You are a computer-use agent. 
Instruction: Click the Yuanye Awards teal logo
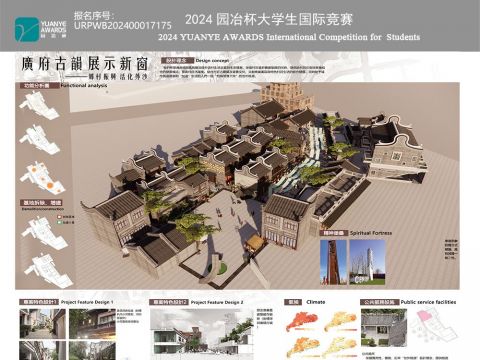pos(27,29)
